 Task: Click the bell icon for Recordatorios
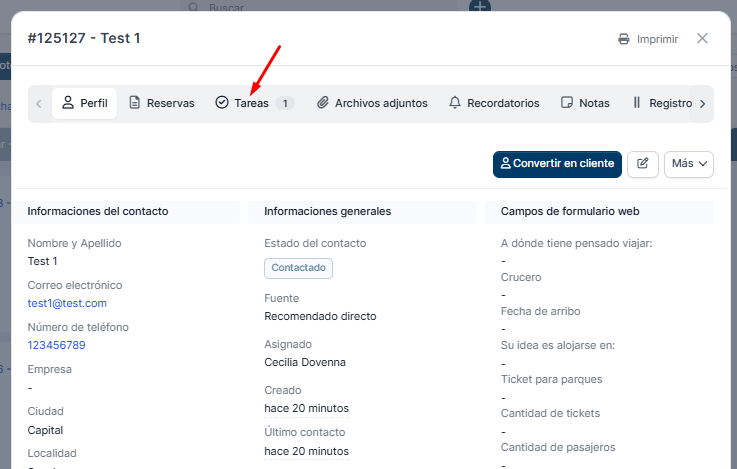[455, 103]
